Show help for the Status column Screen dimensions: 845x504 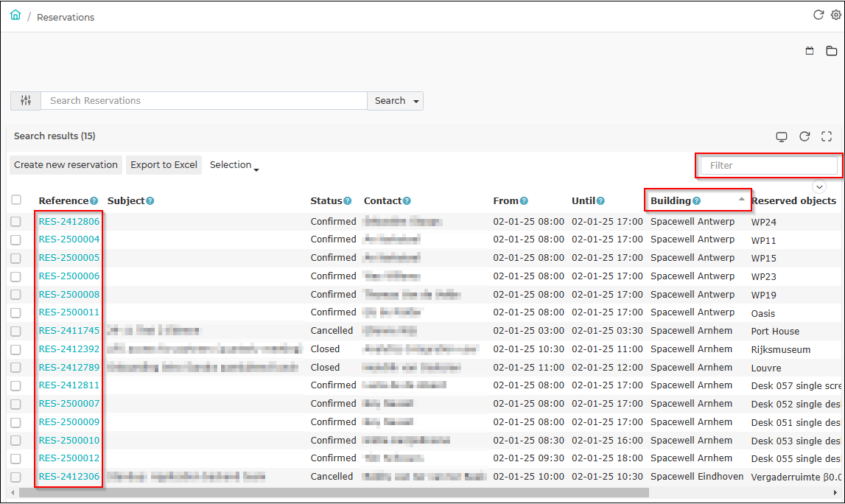[348, 201]
